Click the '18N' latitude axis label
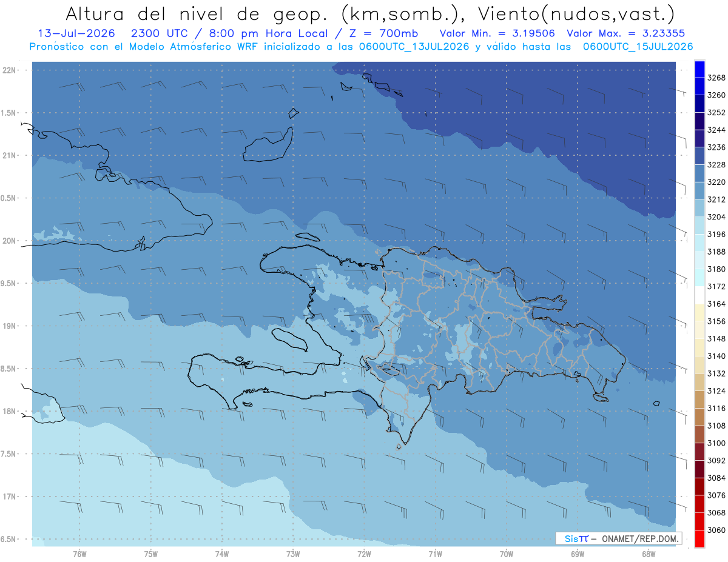 (9, 411)
